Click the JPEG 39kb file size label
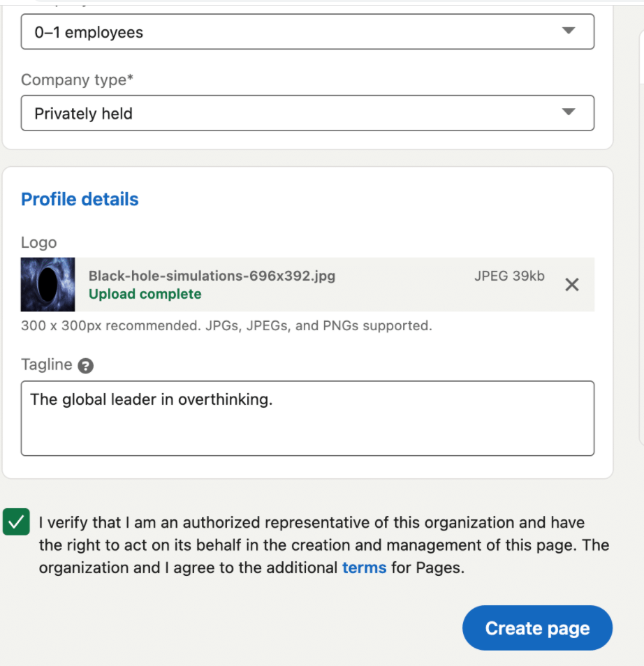Image resolution: width=644 pixels, height=666 pixels. pyautogui.click(x=509, y=276)
